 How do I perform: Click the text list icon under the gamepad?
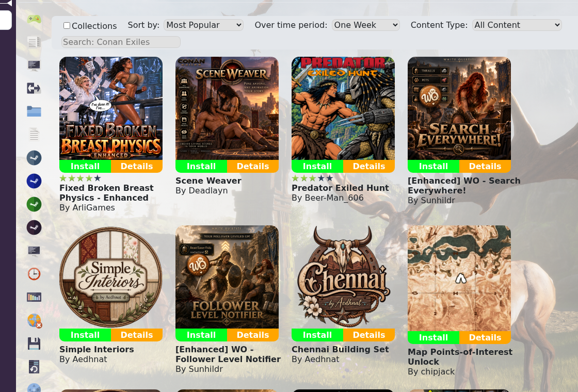tap(34, 42)
